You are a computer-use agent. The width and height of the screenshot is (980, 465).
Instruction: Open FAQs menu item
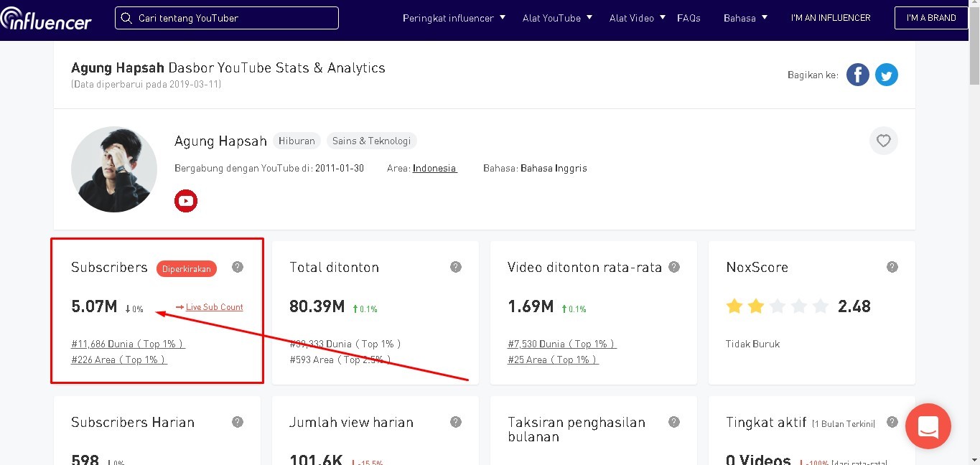tap(689, 18)
